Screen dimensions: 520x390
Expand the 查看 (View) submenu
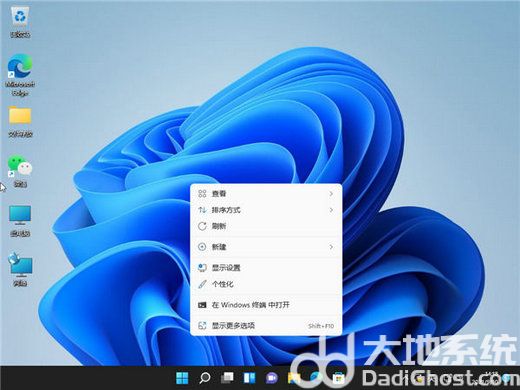[x=266, y=194]
